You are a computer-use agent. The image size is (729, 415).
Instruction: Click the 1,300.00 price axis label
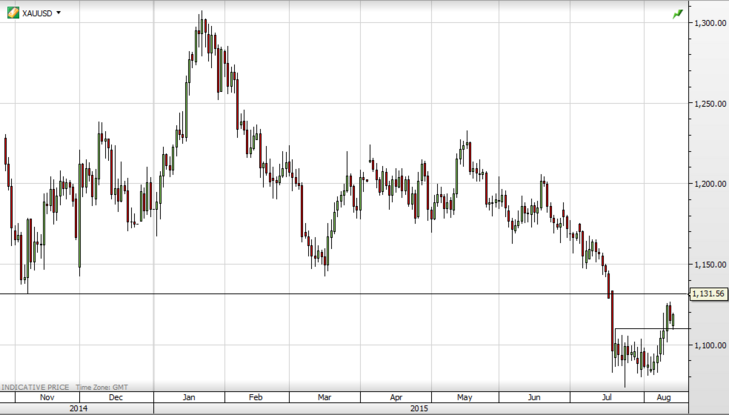[x=709, y=23]
